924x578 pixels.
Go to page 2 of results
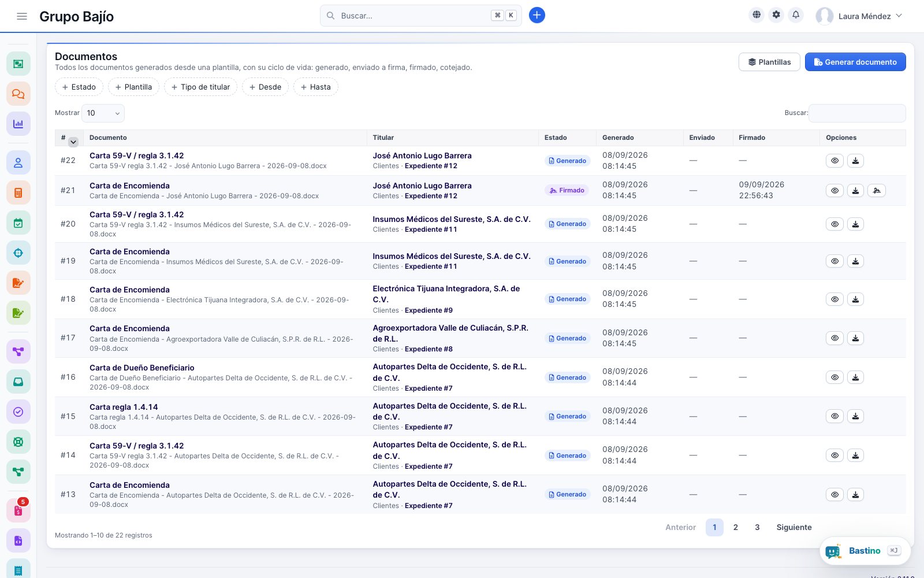736,527
